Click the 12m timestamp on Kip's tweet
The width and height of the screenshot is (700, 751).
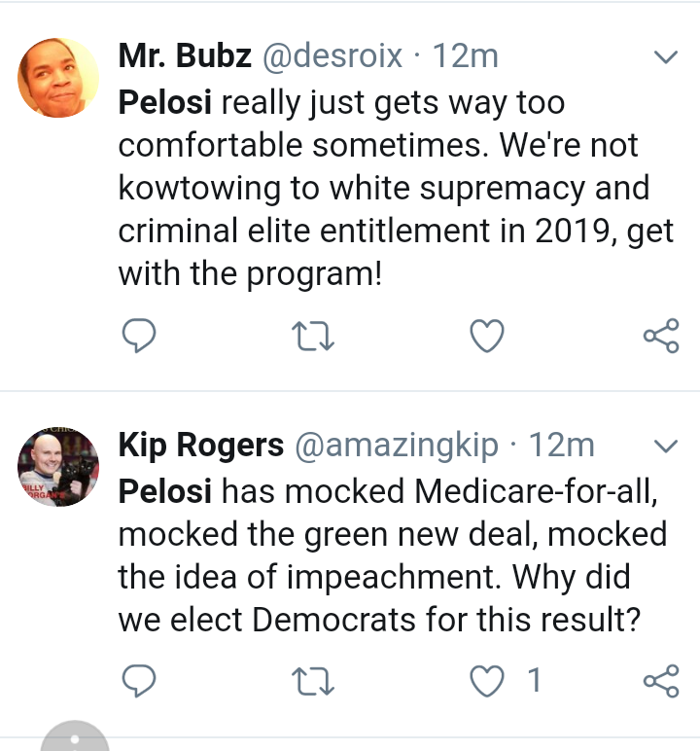pyautogui.click(x=561, y=446)
